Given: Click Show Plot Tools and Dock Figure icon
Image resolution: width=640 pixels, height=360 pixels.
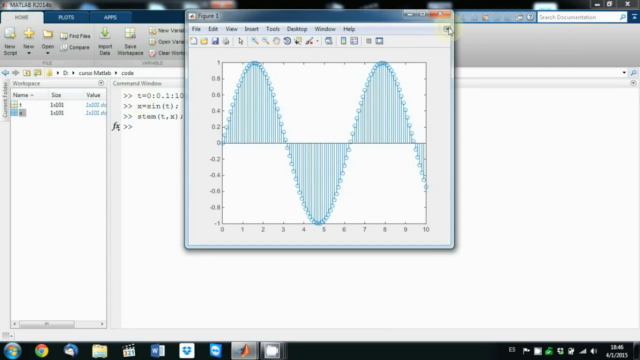Looking at the screenshot, I should [x=379, y=41].
